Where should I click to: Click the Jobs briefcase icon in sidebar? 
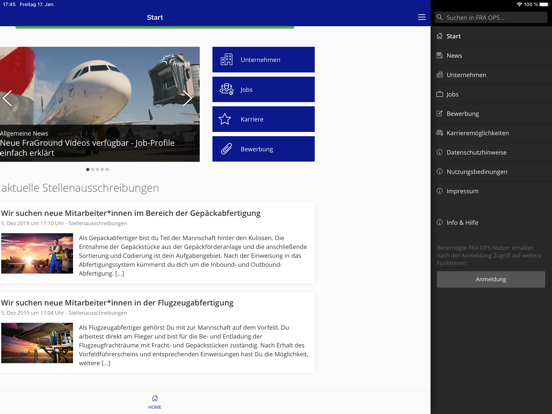click(x=439, y=94)
